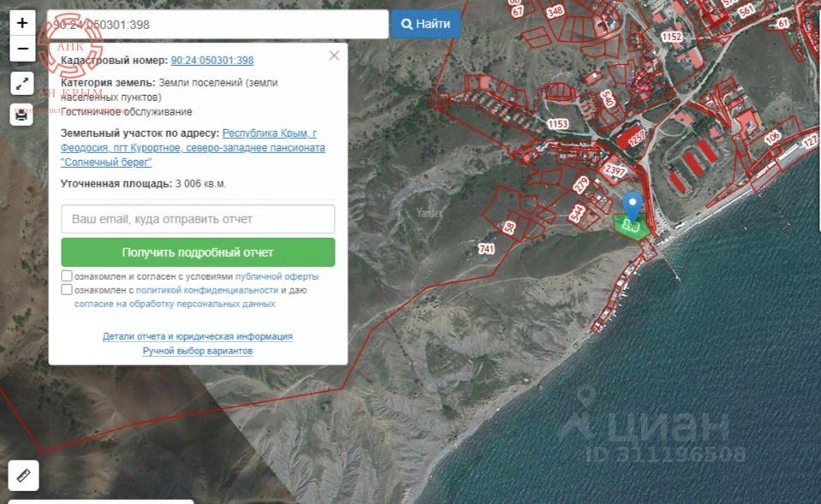The image size is (821, 504).
Task: Click the email input for report
Action: [198, 219]
